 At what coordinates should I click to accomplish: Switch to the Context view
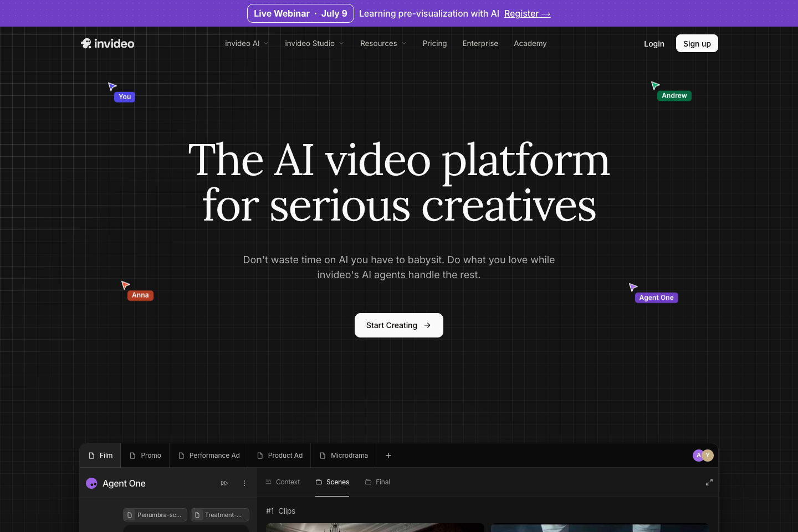[283, 482]
